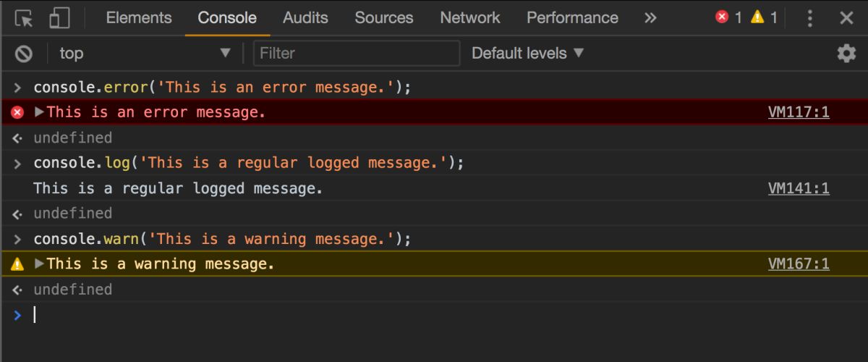Toggle the device toolbar icon
The width and height of the screenshot is (868, 362).
pyautogui.click(x=60, y=18)
